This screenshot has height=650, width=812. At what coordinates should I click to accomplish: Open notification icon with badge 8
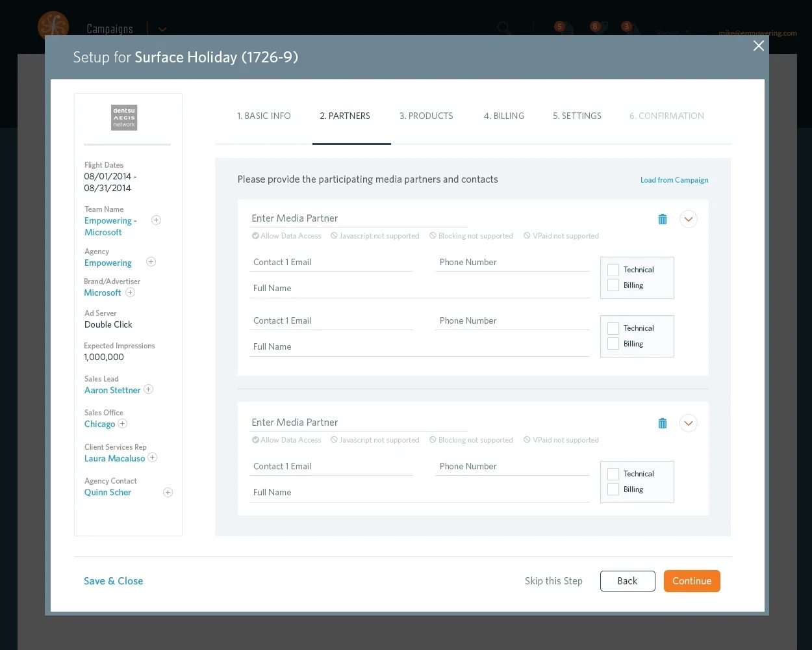(x=598, y=28)
